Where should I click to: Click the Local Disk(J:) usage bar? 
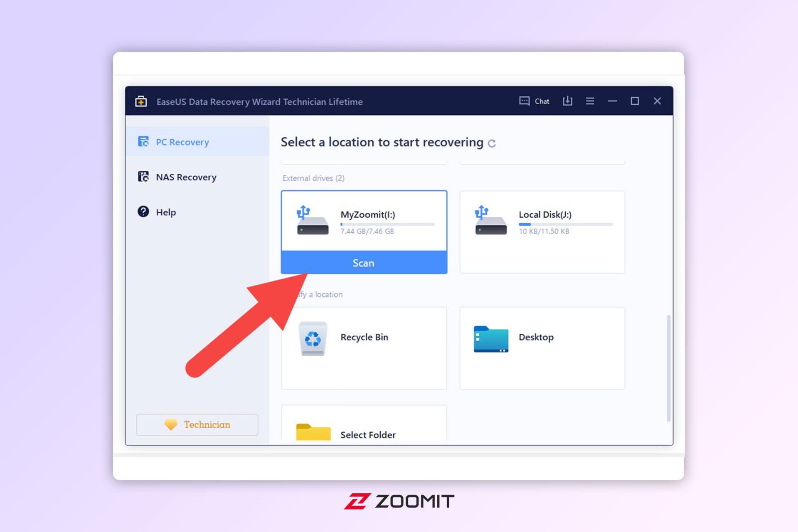click(566, 224)
